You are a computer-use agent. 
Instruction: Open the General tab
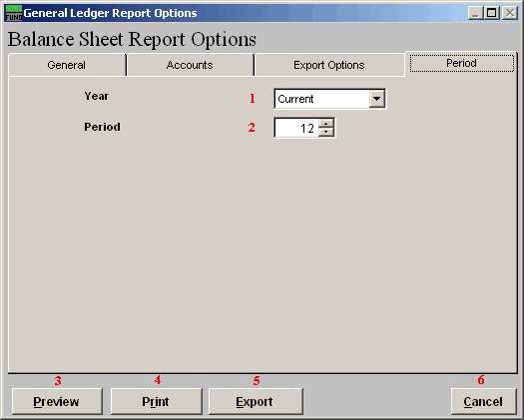67,65
